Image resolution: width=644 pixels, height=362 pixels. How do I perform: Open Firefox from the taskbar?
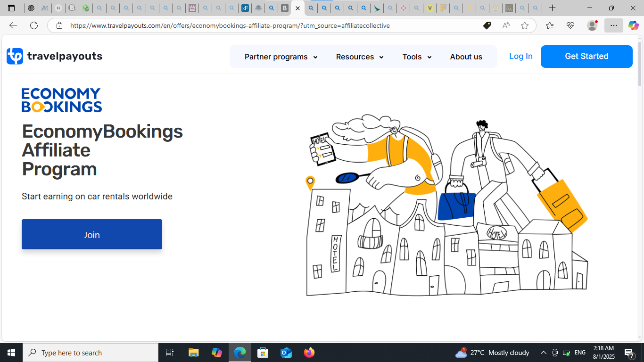[309, 353]
